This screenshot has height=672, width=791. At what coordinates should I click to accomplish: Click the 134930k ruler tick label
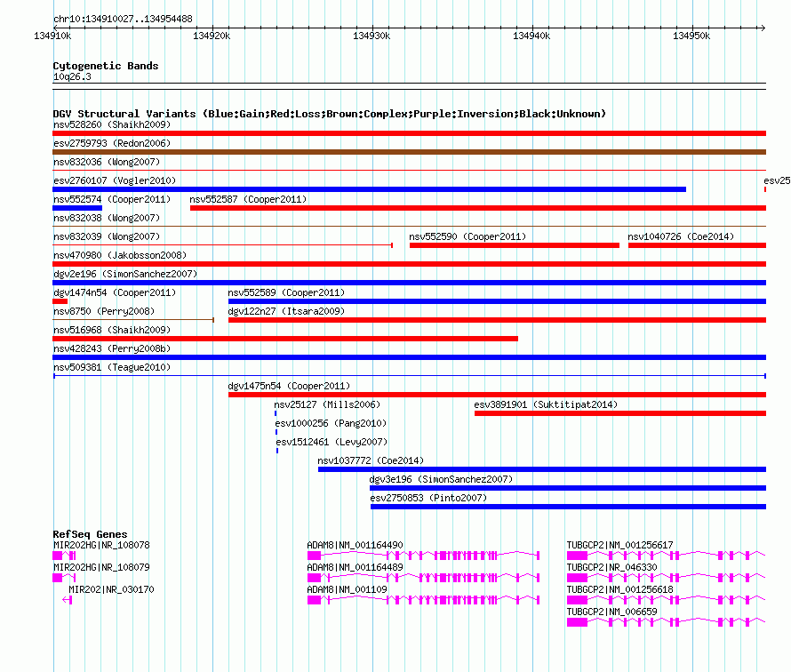click(372, 36)
